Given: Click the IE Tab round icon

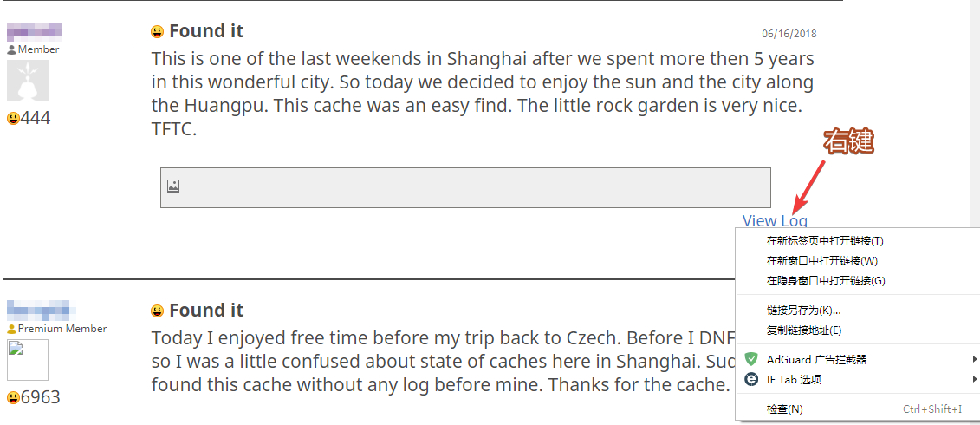Looking at the screenshot, I should pyautogui.click(x=752, y=379).
